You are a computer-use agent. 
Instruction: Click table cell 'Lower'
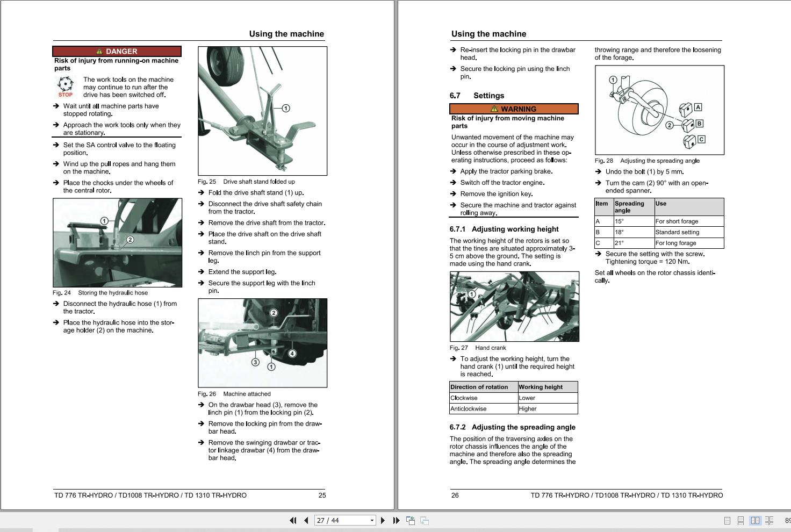[x=548, y=398]
